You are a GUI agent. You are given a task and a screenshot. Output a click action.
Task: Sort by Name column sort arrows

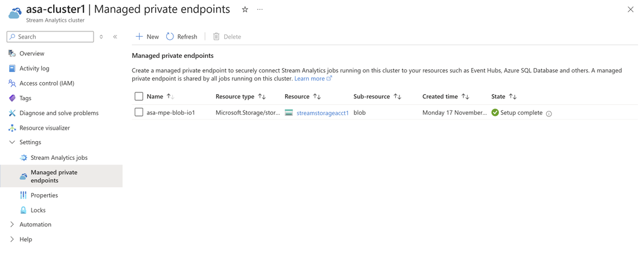click(170, 97)
